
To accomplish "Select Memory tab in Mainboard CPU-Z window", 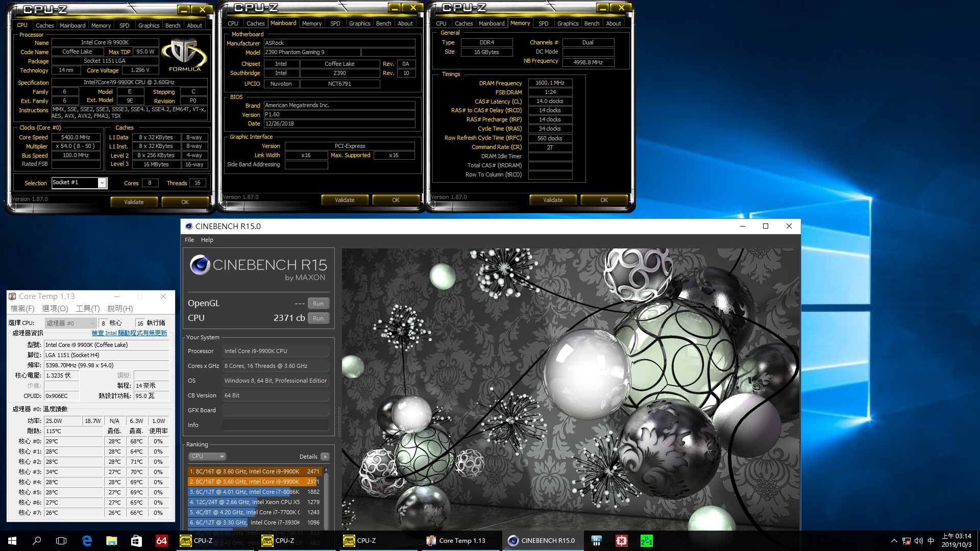I will (312, 23).
